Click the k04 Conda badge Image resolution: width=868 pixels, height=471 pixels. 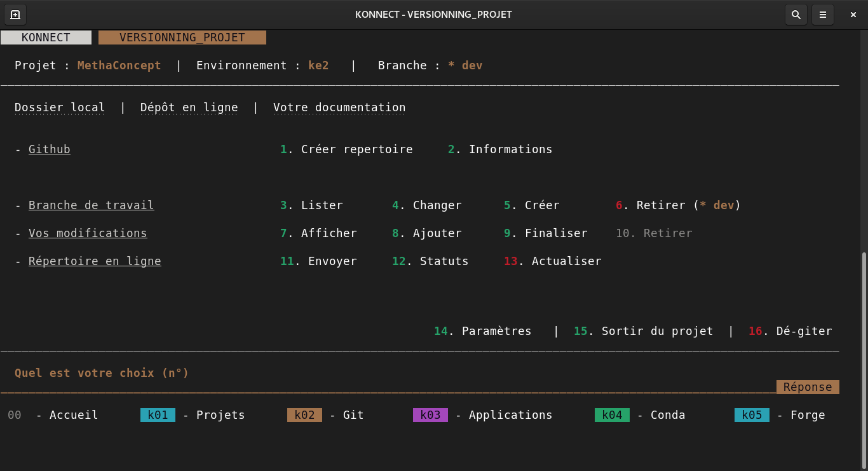coord(612,415)
